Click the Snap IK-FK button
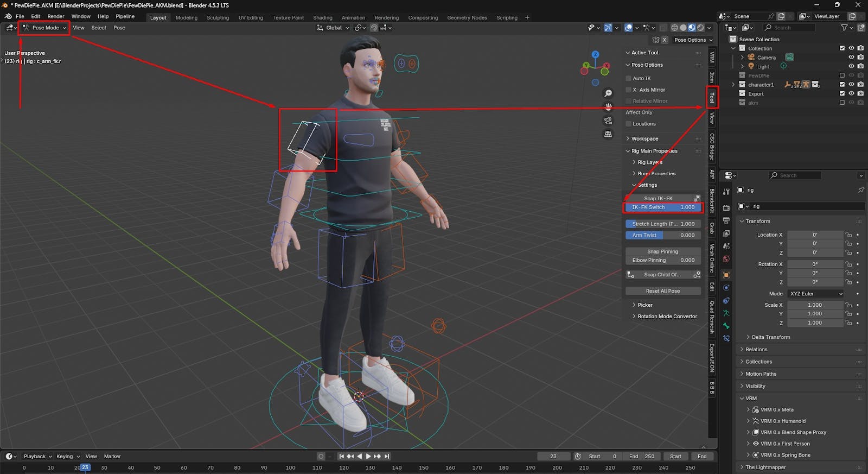Screen dimensions: 868x474 click(x=658, y=198)
